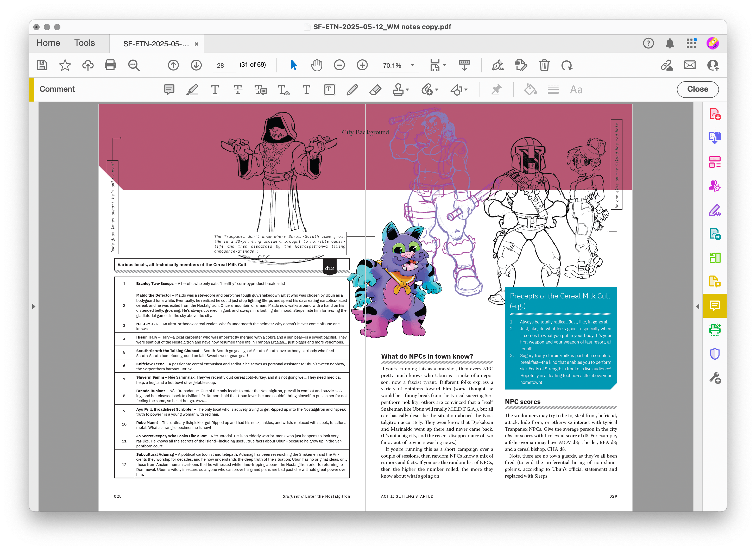Image resolution: width=756 pixels, height=550 pixels.
Task: Bookmark file with the star icon
Action: pos(65,65)
